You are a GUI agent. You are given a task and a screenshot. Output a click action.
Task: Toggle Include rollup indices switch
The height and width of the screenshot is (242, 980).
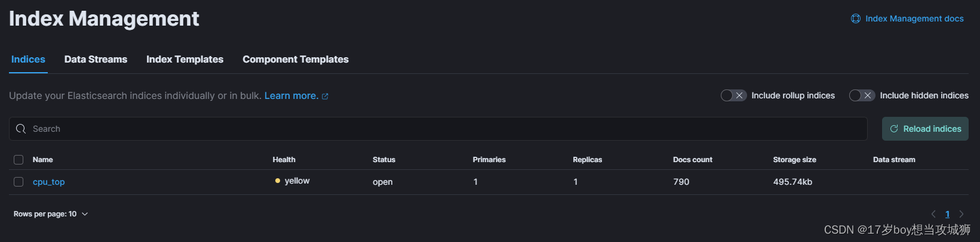pyautogui.click(x=733, y=95)
